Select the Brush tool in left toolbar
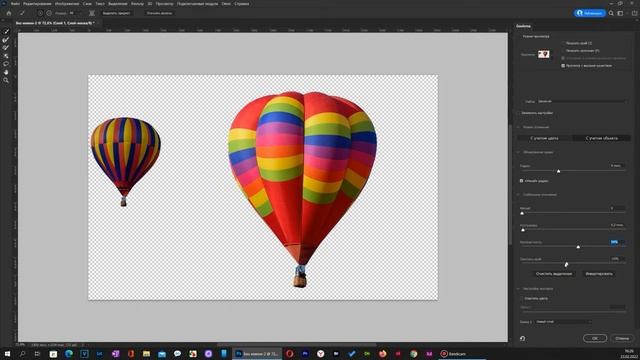 point(6,48)
